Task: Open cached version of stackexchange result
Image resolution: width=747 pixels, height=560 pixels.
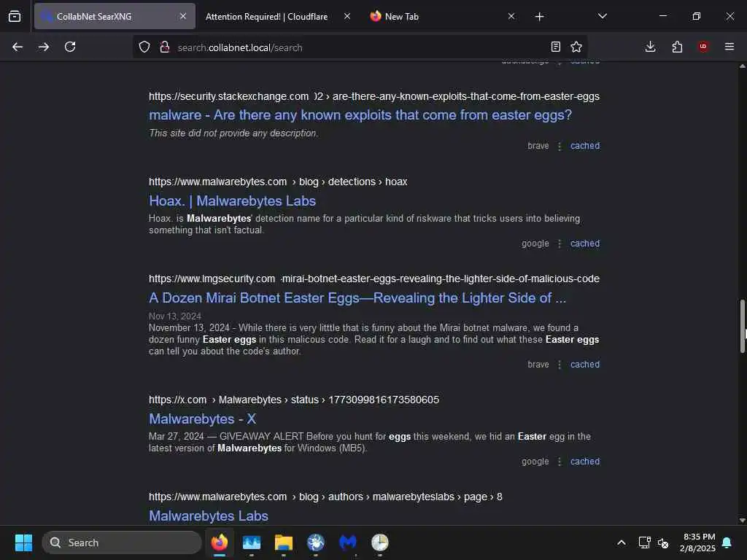Action: (x=585, y=146)
